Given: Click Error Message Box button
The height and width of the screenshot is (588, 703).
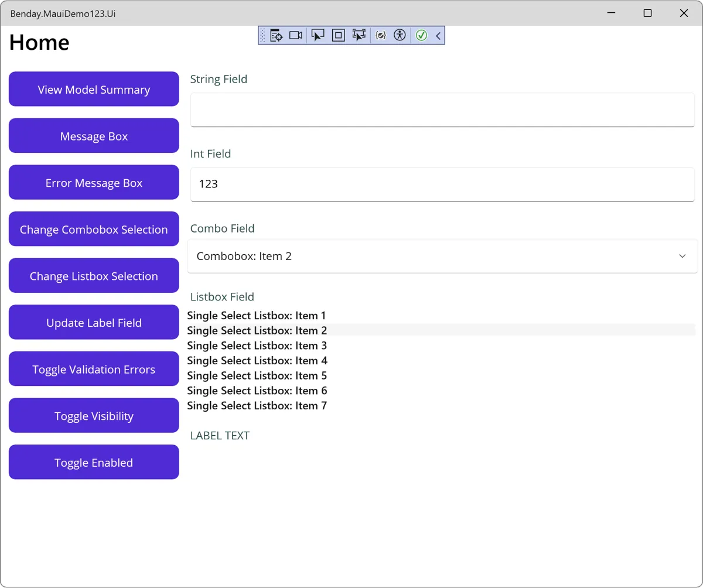Looking at the screenshot, I should tap(94, 182).
